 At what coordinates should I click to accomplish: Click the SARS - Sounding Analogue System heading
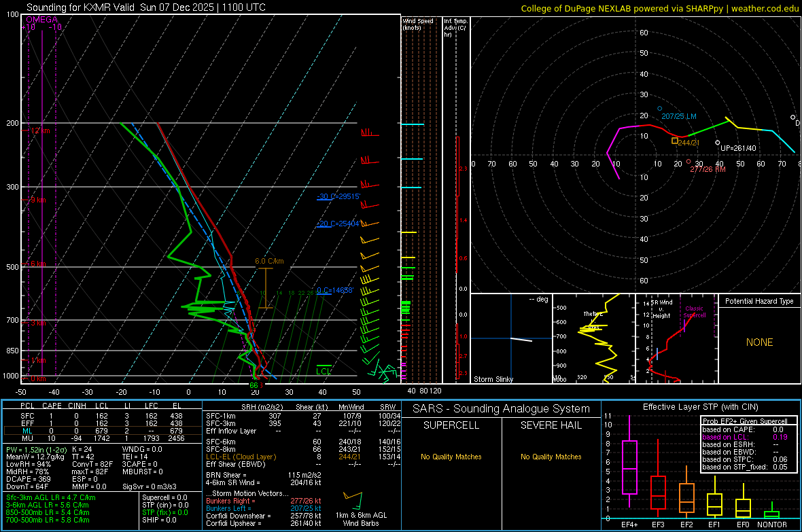point(501,409)
